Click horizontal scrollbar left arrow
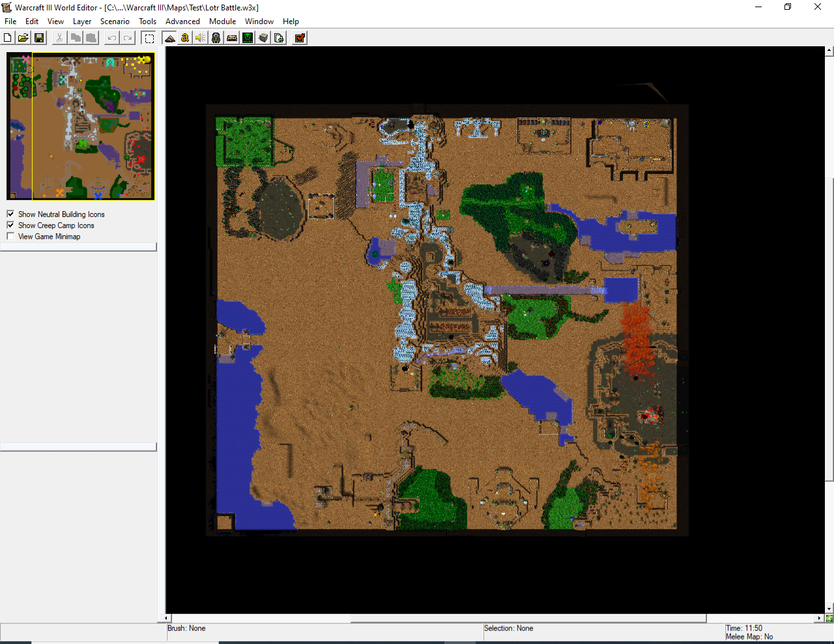The height and width of the screenshot is (644, 834). point(166,618)
